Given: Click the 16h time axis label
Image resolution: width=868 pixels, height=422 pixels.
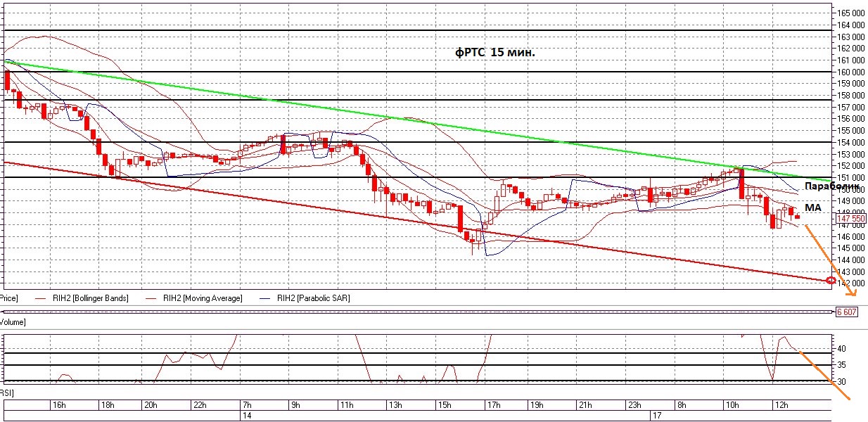Looking at the screenshot, I should click(60, 405).
